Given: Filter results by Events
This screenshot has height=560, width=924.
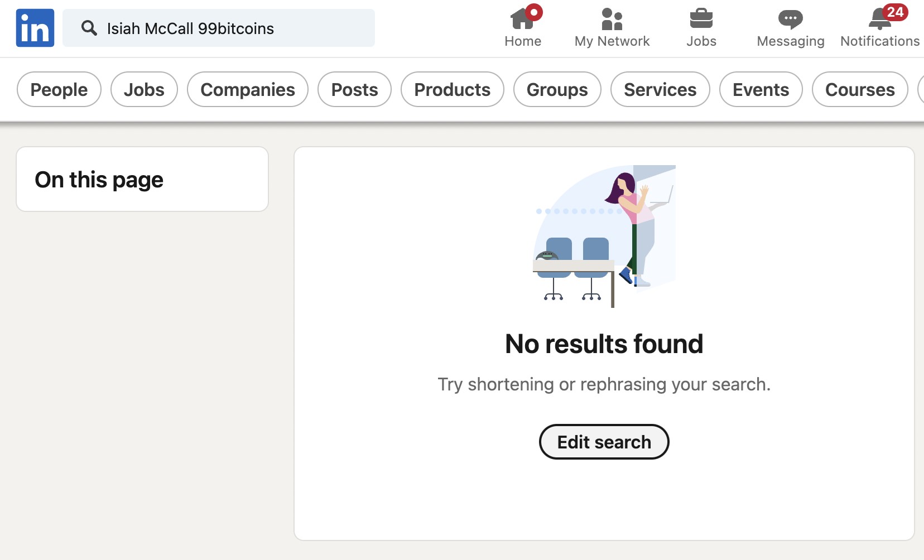Looking at the screenshot, I should (x=761, y=89).
